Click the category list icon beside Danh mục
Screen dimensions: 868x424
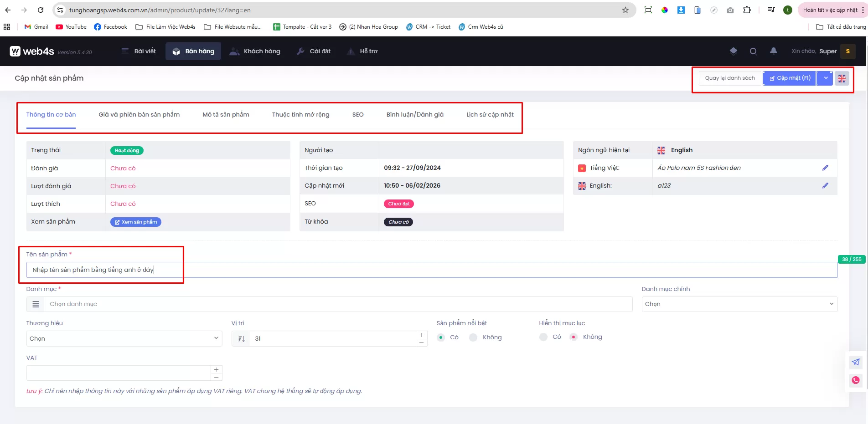click(36, 304)
